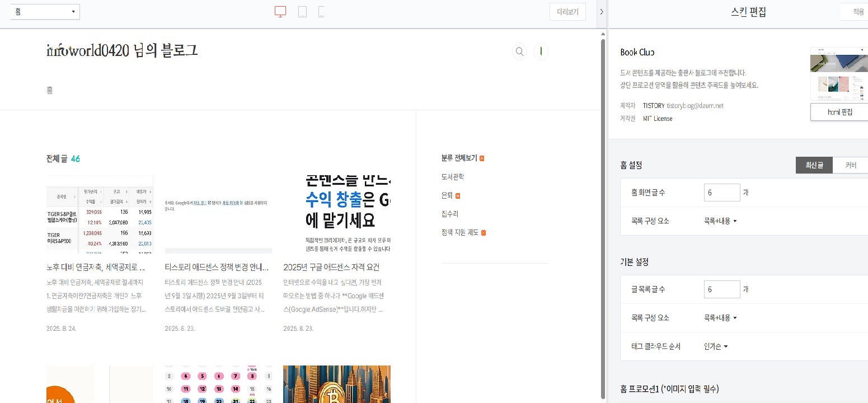The height and width of the screenshot is (403, 868).
Task: Click the Book Club skin name
Action: point(637,52)
